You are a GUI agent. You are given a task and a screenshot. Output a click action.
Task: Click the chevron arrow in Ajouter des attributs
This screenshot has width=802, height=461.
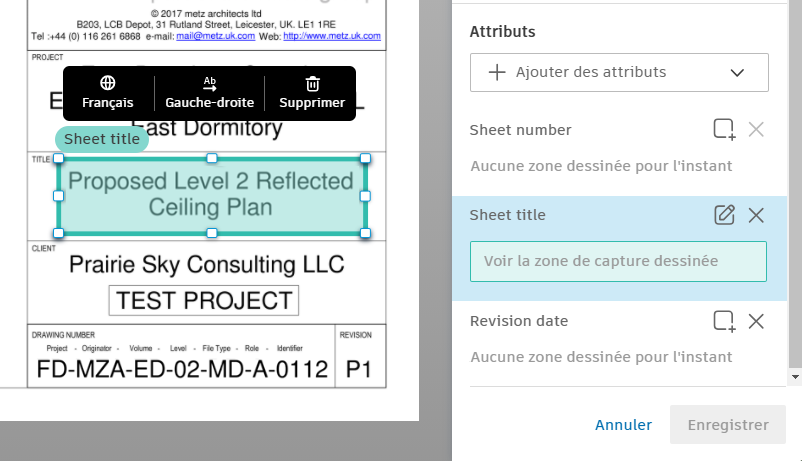(738, 73)
